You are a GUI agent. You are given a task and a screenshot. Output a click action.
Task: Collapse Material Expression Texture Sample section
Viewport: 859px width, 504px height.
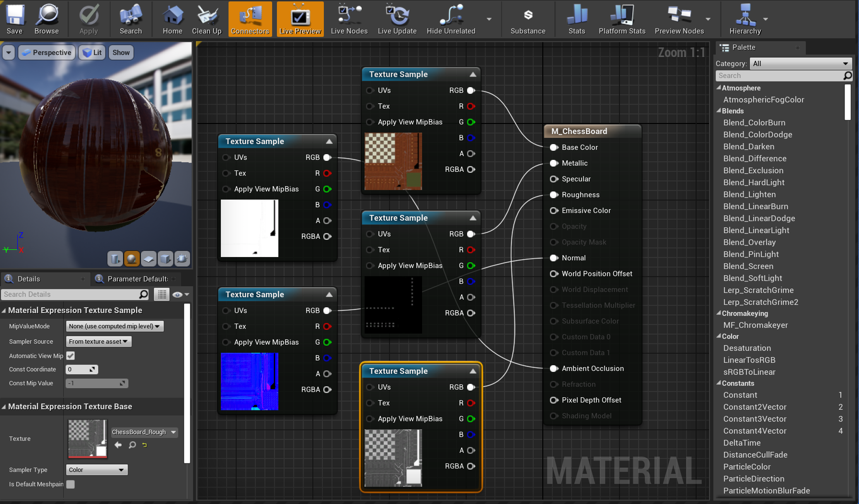coord(4,311)
